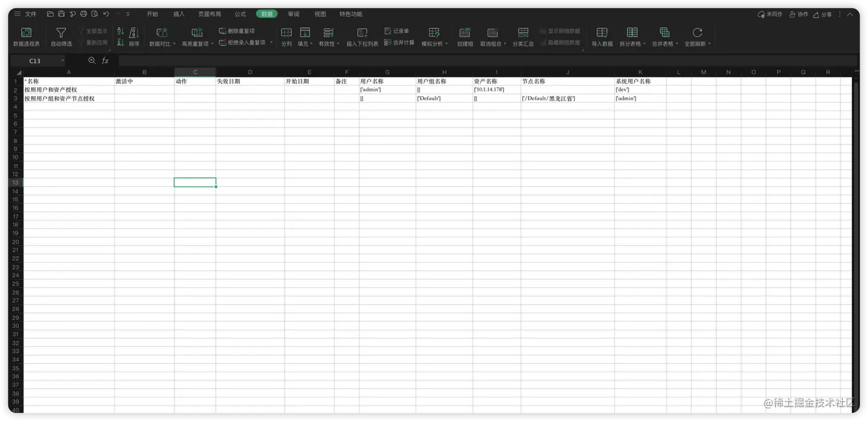Click the 模拟分析 what-if analysis icon
The height and width of the screenshot is (421, 868).
tap(434, 33)
